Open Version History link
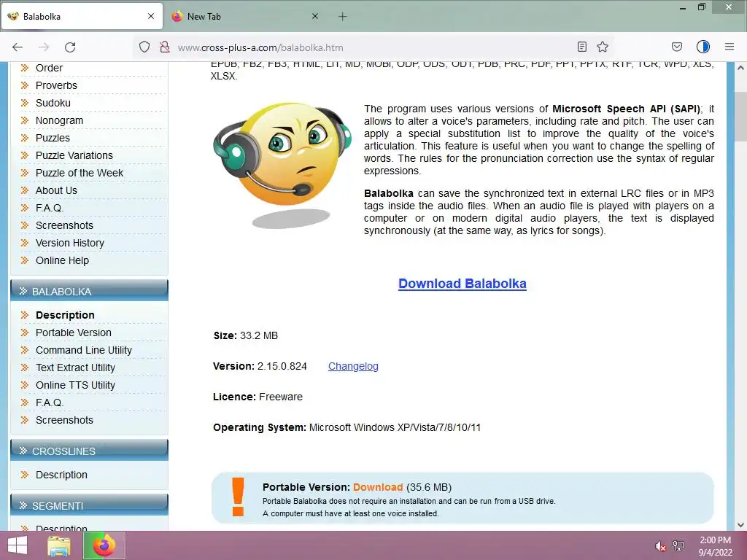Image resolution: width=747 pixels, height=560 pixels. tap(69, 243)
